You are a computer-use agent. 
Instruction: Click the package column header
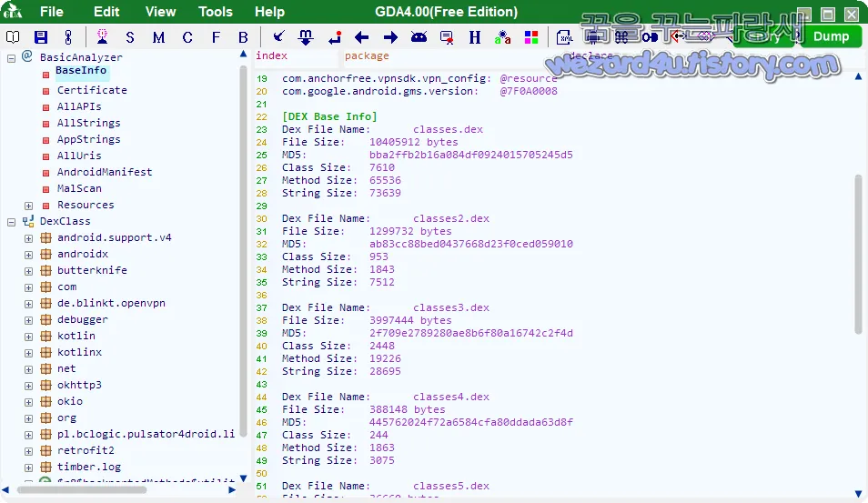tap(367, 55)
